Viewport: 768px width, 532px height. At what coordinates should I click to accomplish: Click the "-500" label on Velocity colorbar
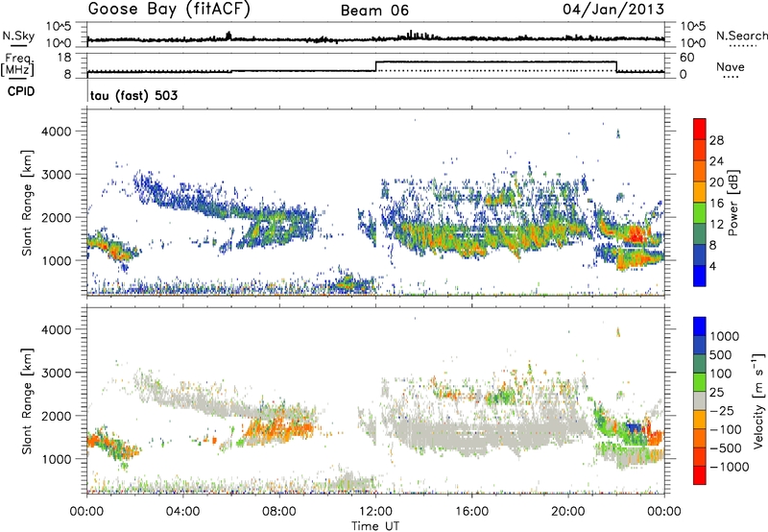pos(726,448)
